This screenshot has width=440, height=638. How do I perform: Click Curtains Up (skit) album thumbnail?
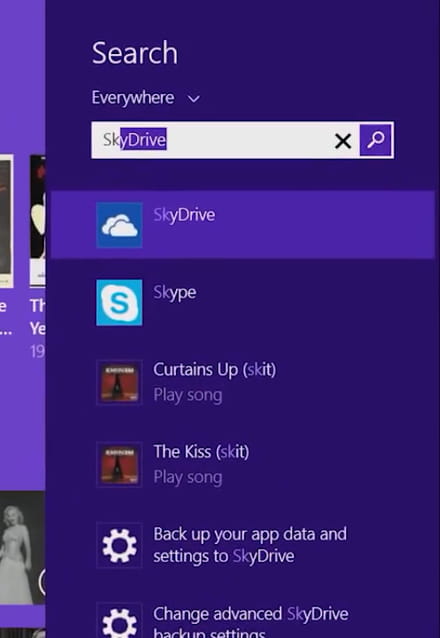click(x=119, y=382)
